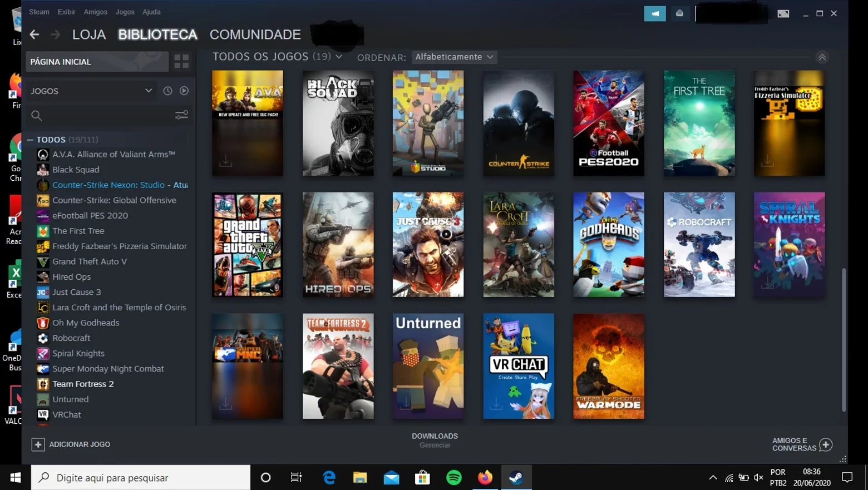
Task: Select Counter-Strike Nexon: Studio in list
Action: tap(112, 185)
